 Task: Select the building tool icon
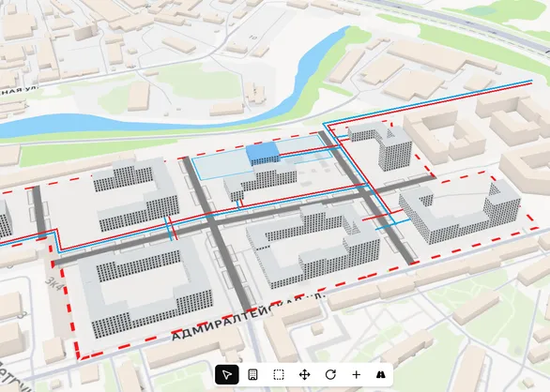pyautogui.click(x=252, y=374)
